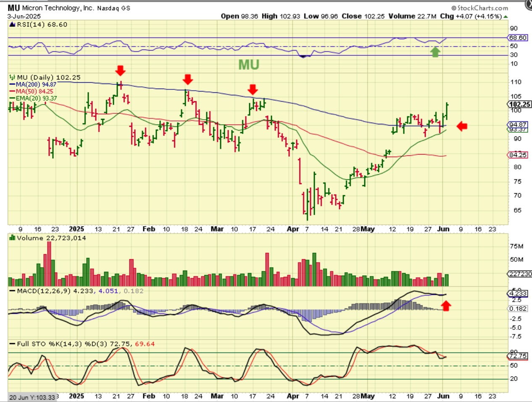Image resolution: width=532 pixels, height=402 pixels.
Task: Click the MA(50) 84.25 legend entry
Action: [x=34, y=92]
